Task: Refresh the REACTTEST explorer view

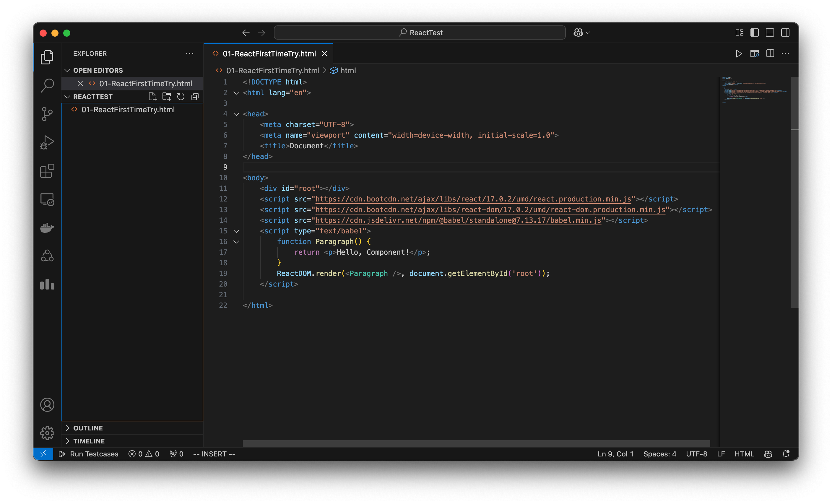Action: [181, 97]
